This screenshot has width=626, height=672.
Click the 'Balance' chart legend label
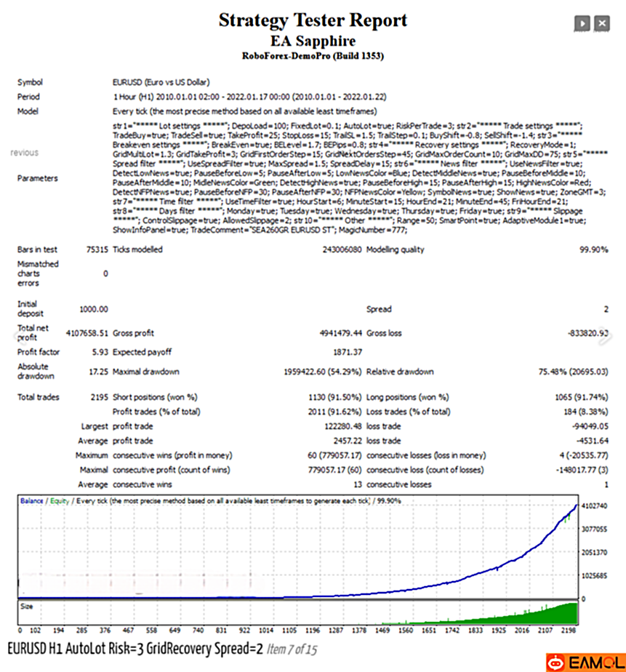(32, 501)
